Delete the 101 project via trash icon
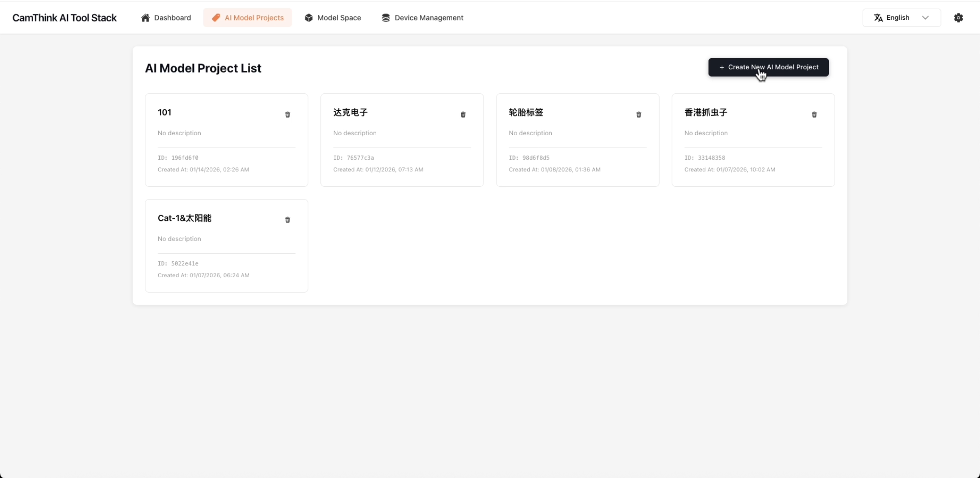 point(288,115)
